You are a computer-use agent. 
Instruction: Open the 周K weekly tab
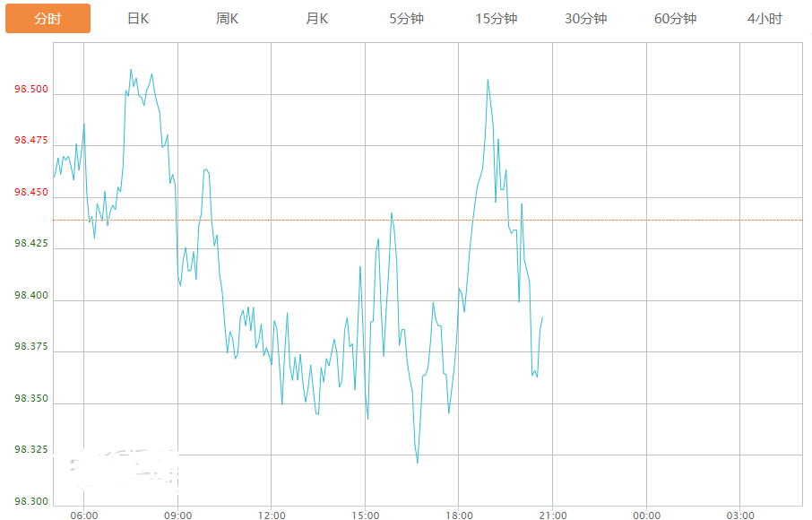228,19
